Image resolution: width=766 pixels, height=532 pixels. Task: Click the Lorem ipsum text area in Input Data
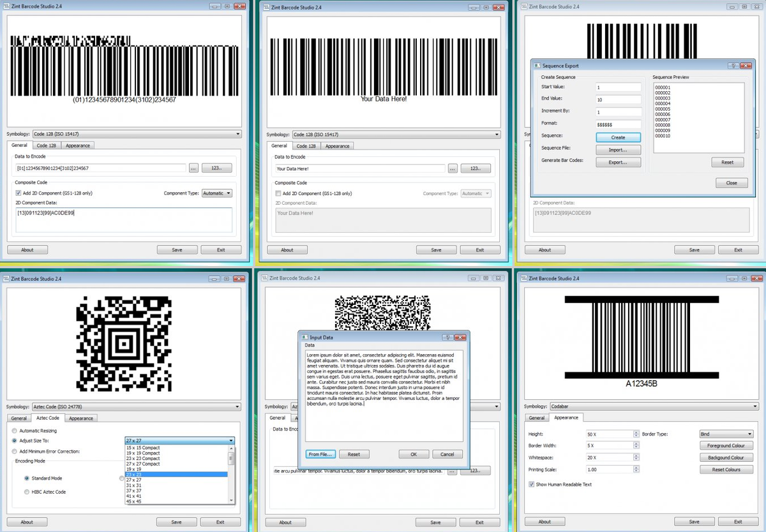tap(385, 395)
